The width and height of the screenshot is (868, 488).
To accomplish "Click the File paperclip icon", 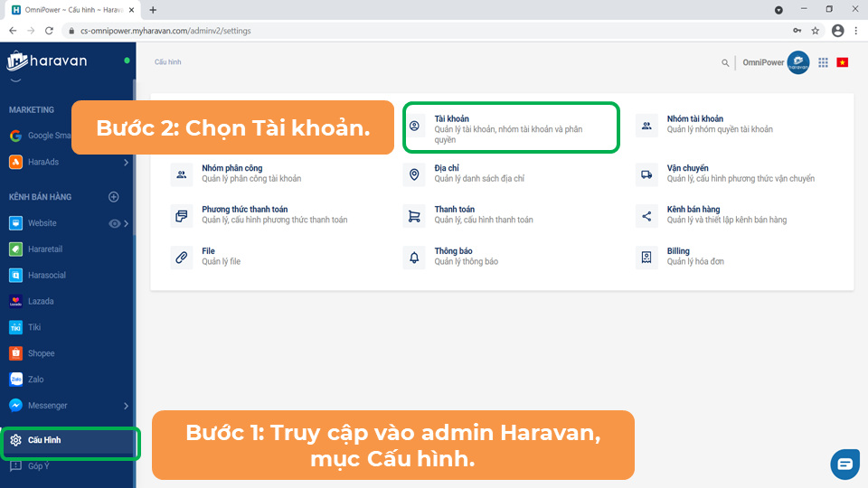I will [x=181, y=258].
